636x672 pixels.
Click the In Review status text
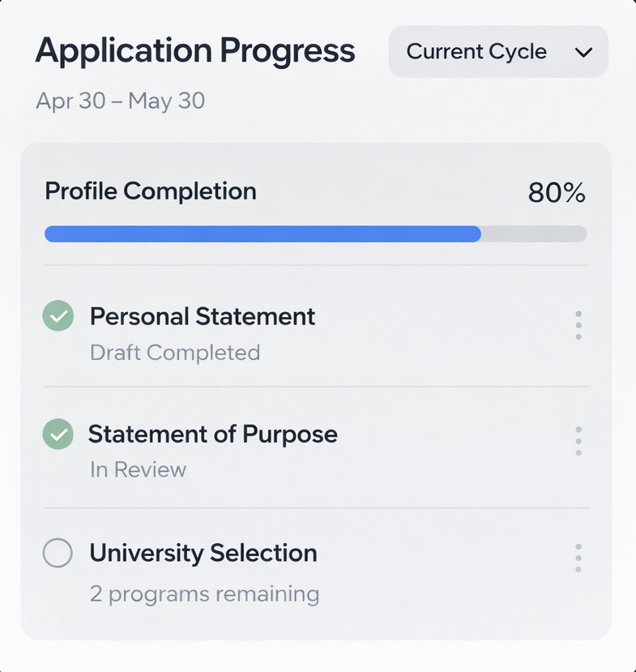click(x=138, y=470)
